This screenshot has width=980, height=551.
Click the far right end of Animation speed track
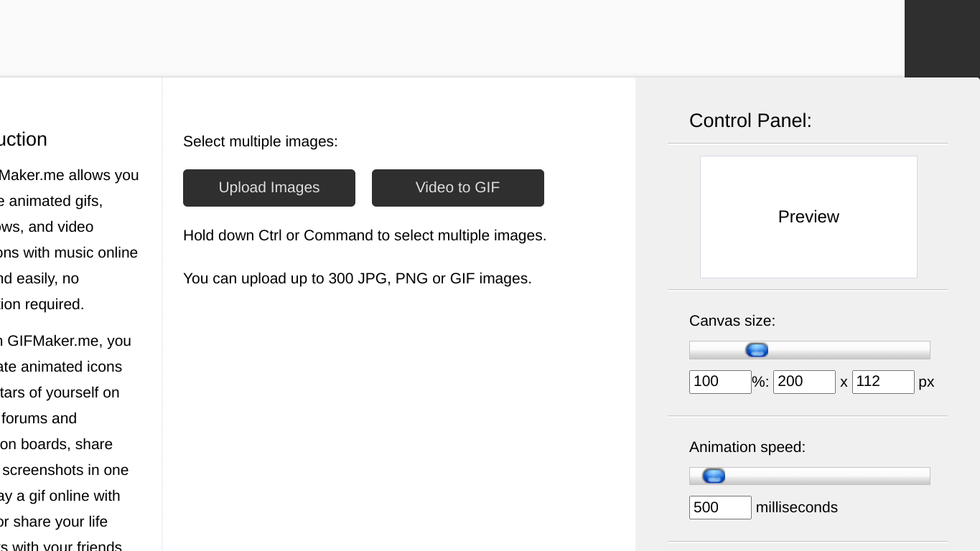pyautogui.click(x=925, y=476)
